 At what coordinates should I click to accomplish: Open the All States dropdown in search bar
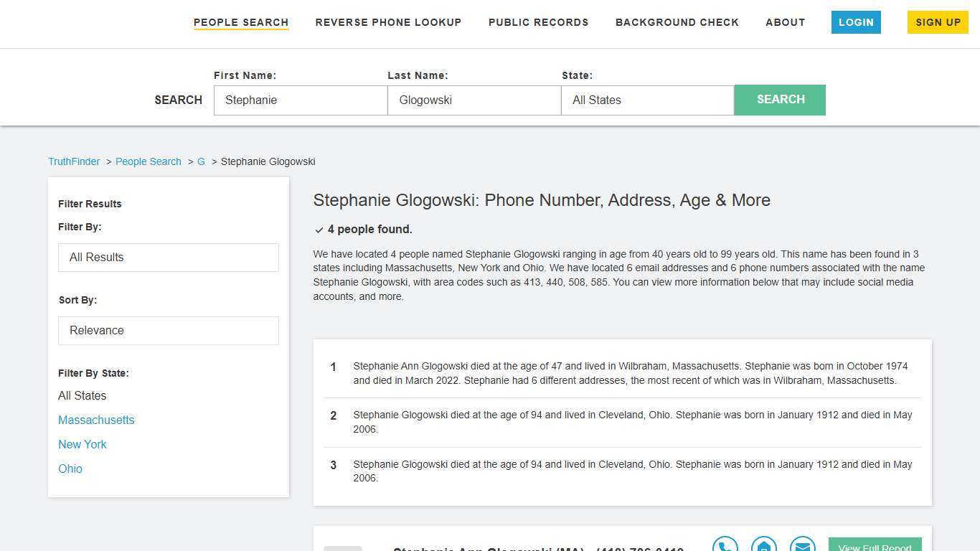click(646, 100)
